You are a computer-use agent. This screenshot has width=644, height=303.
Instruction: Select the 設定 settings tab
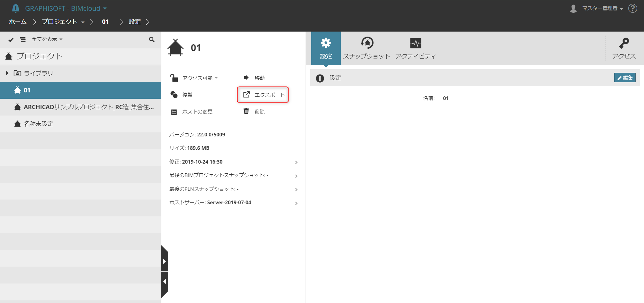(326, 48)
